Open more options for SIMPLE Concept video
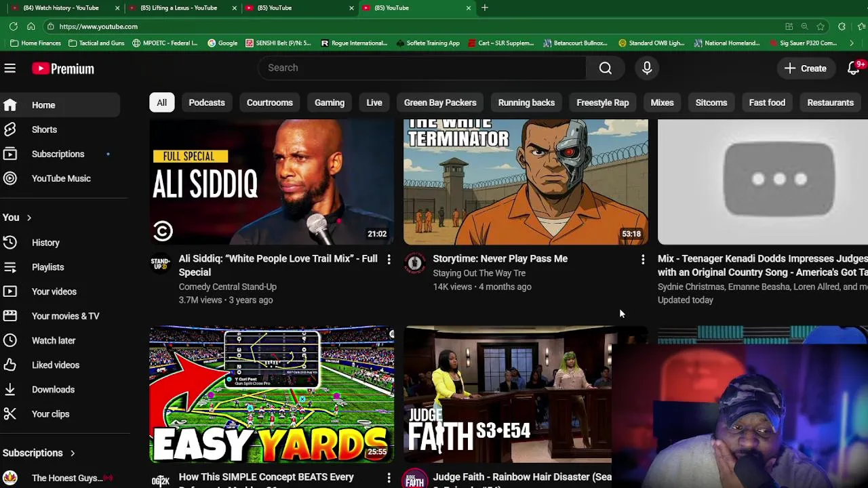This screenshot has width=868, height=488. (389, 478)
